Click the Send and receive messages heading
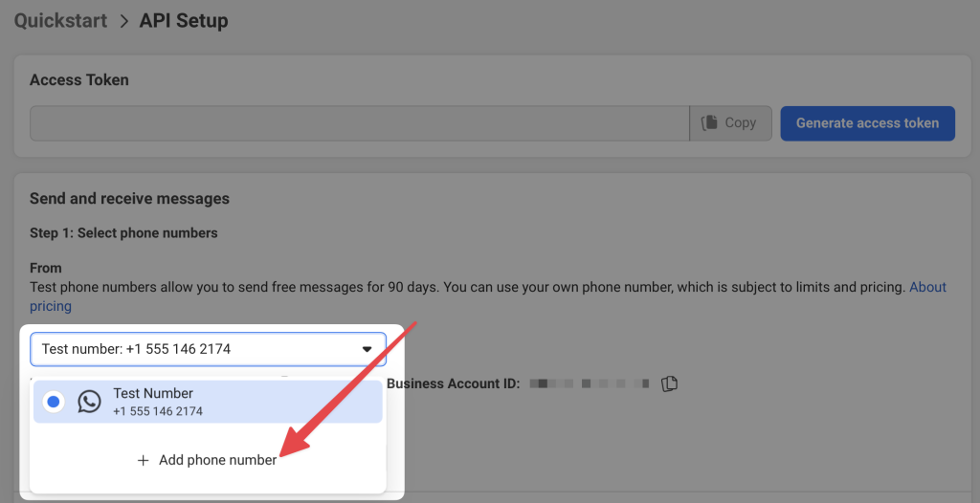The height and width of the screenshot is (503, 980). point(129,199)
